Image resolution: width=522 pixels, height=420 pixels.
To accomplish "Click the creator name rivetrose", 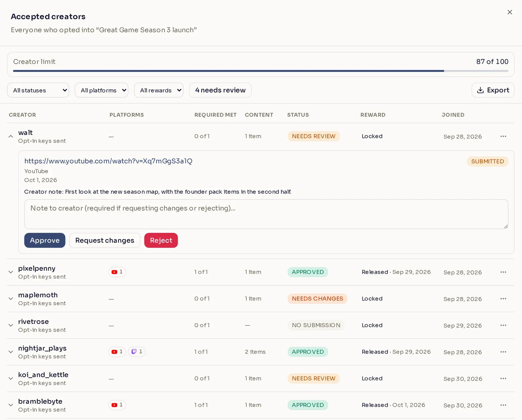I will point(34,322).
